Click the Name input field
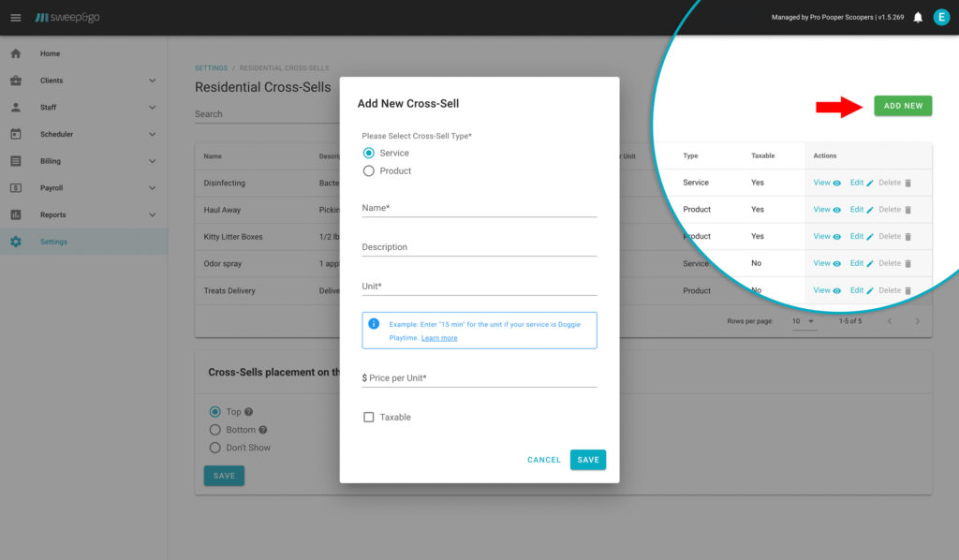The height and width of the screenshot is (560, 959). pos(479,208)
